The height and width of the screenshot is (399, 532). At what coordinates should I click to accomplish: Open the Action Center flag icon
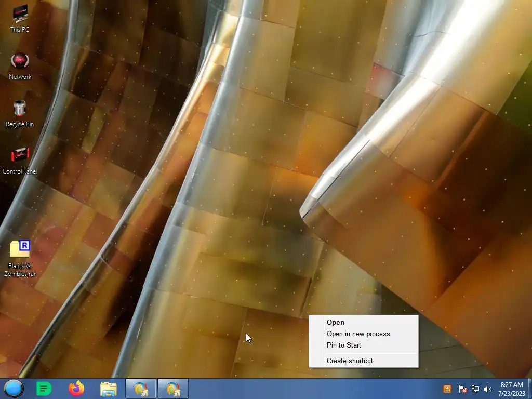click(x=462, y=389)
